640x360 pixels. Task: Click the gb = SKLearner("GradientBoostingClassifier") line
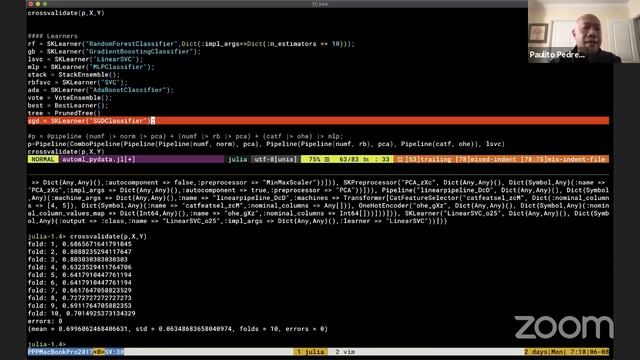click(x=114, y=51)
